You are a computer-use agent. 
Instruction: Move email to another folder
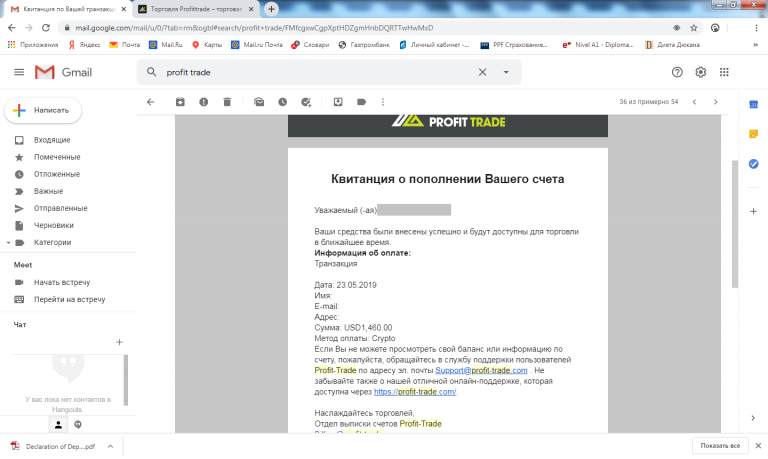[338, 102]
